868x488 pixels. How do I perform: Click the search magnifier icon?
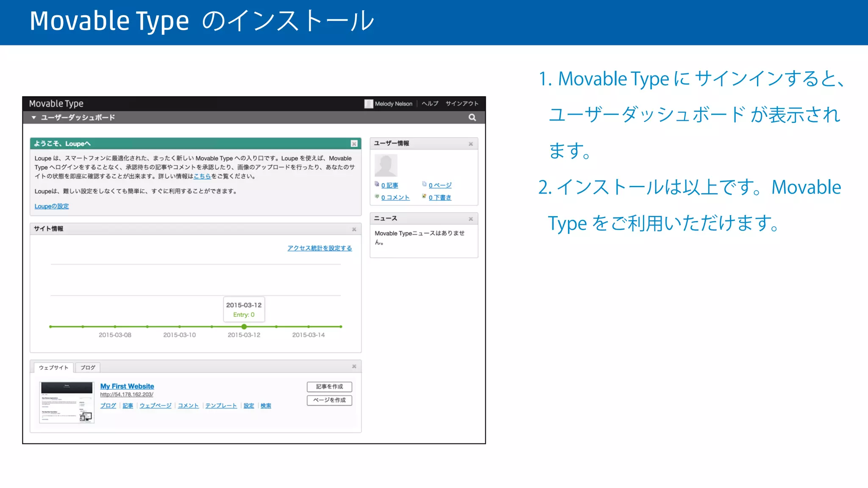472,117
